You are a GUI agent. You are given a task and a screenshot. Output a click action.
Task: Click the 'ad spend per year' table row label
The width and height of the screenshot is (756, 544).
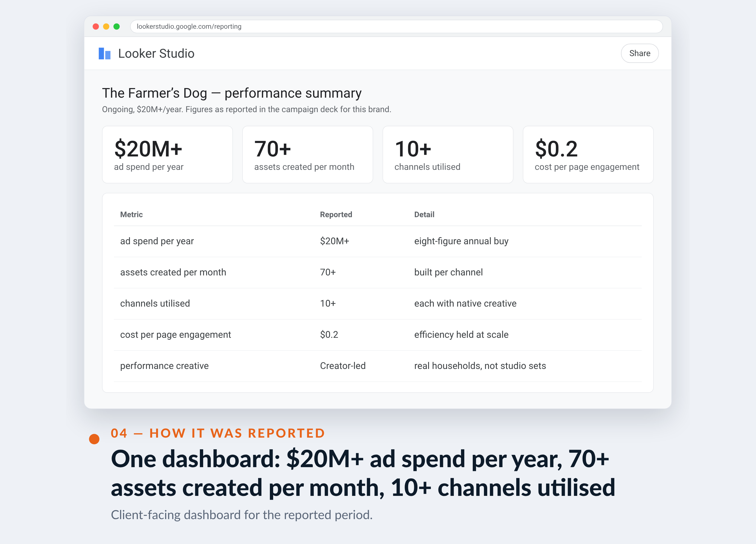(x=157, y=241)
